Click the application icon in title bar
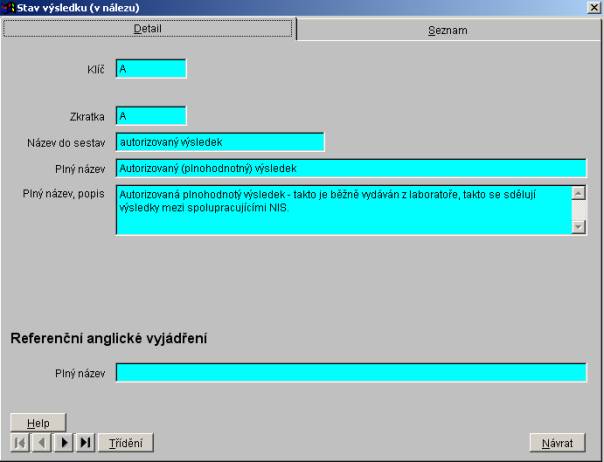This screenshot has height=462, width=604. pyautogui.click(x=8, y=8)
